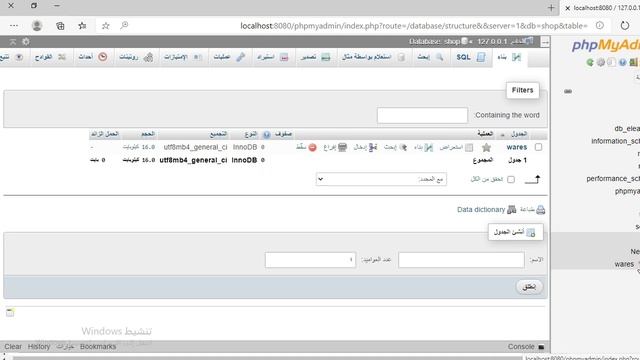This screenshot has width=640, height=360.
Task: Click the small icon below the create-table box
Action: click(10, 313)
